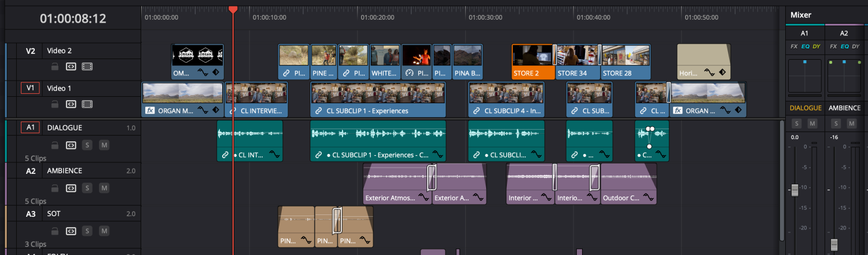The height and width of the screenshot is (255, 868).
Task: Click the speed-change icon on the campfire clip
Action: coord(410,73)
